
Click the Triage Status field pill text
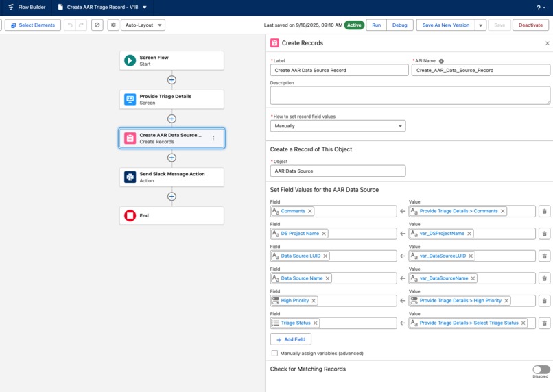point(296,323)
